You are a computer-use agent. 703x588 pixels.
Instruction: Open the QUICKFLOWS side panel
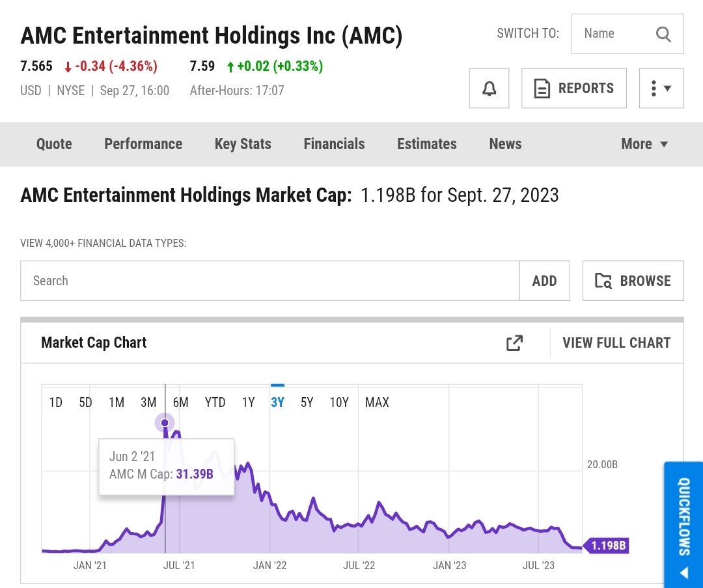pyautogui.click(x=683, y=525)
